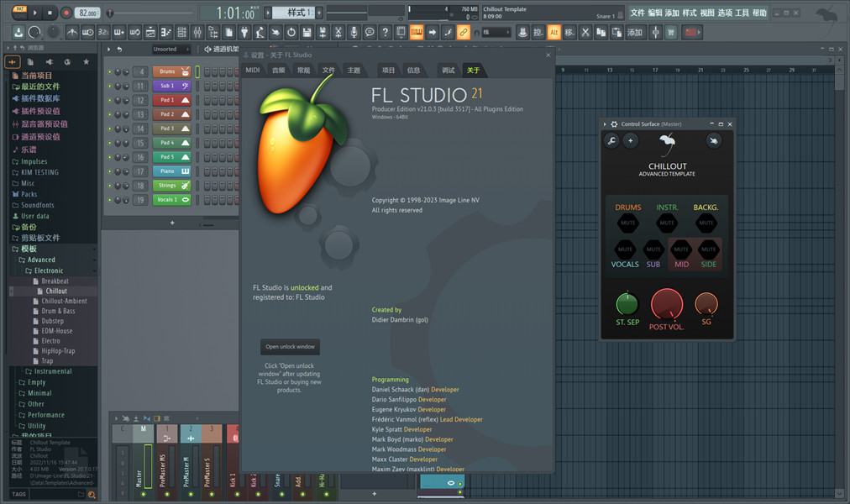Open the Unsorted channel filter dropdown
850x504 pixels.
point(171,50)
